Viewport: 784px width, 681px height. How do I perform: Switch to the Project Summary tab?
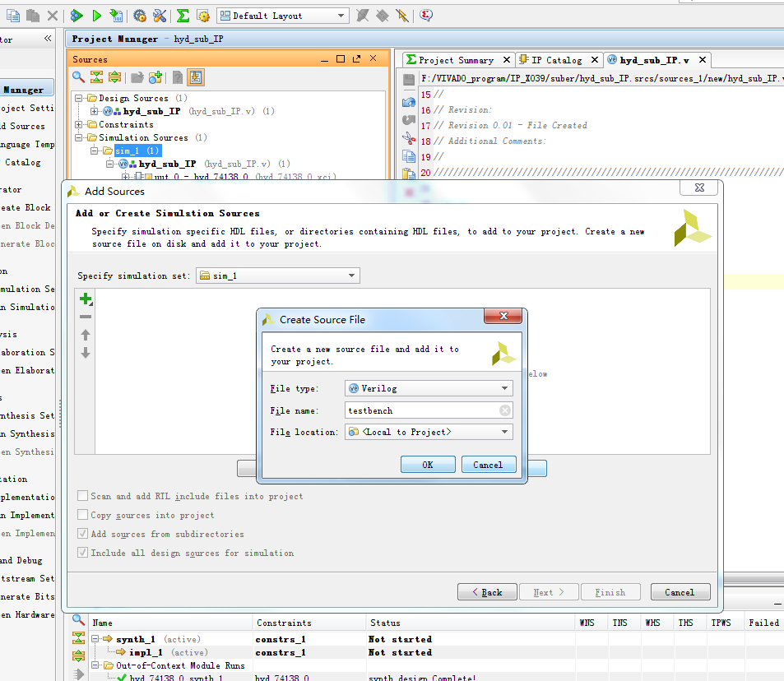(455, 60)
